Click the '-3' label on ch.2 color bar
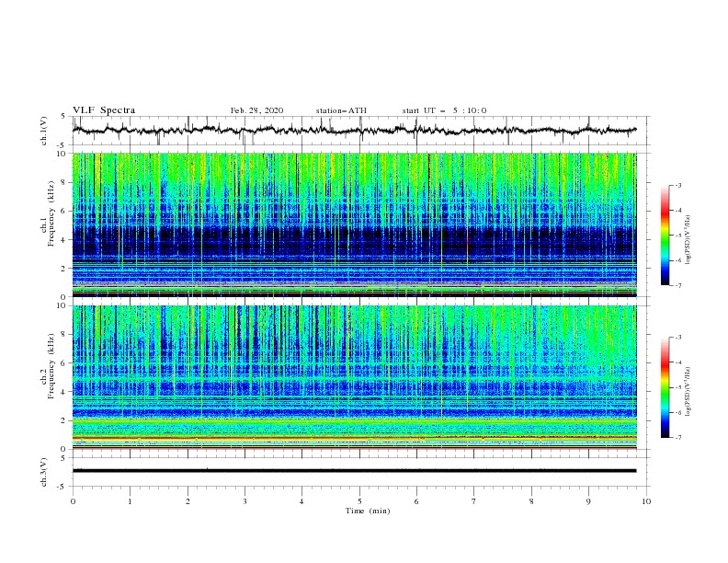Viewport: 728px width, 563px height. click(x=678, y=338)
